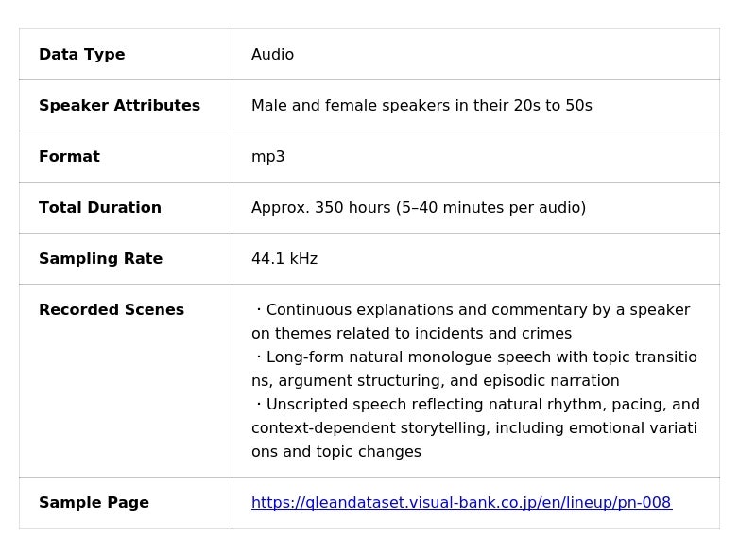Click the "Data Type" row label
Viewport: 756px width, 557px height.
point(81,55)
